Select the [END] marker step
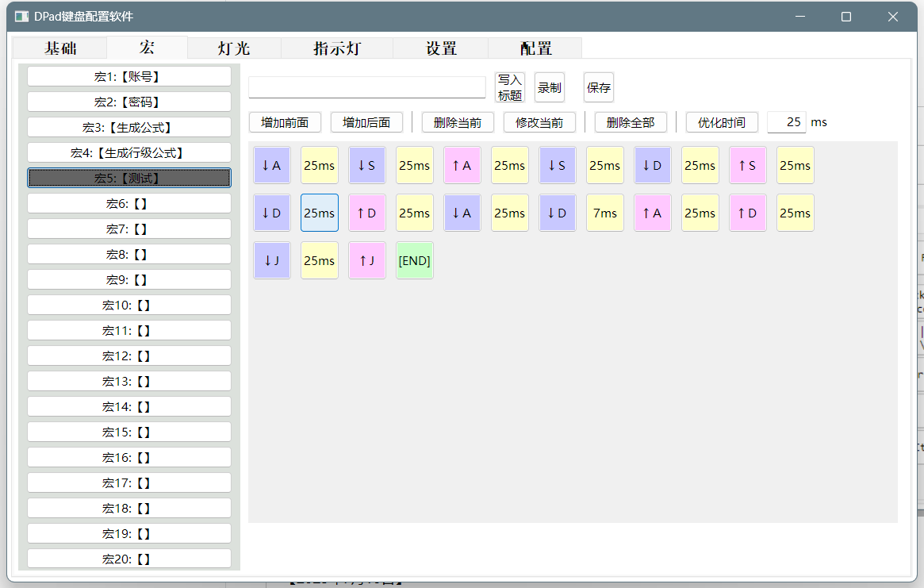The image size is (924, 588). click(x=415, y=260)
